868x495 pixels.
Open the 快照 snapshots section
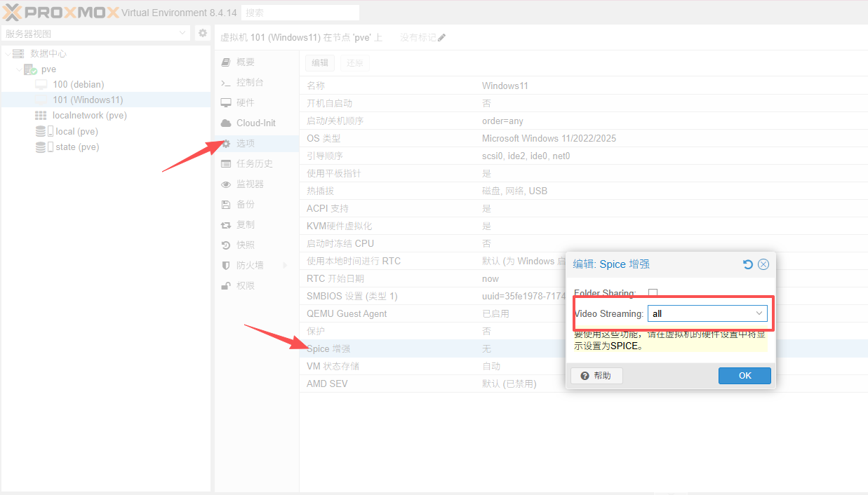tap(245, 245)
